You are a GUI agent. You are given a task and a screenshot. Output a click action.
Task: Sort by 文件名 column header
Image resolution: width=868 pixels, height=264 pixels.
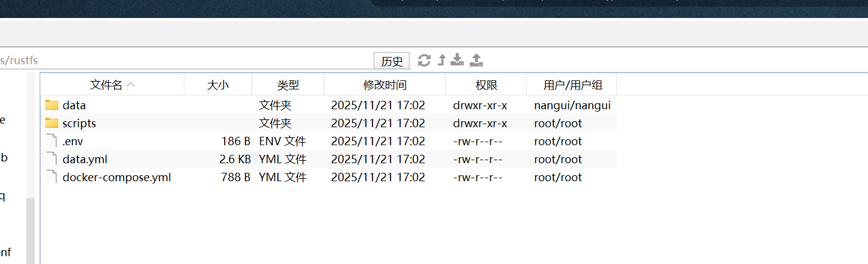tap(112, 85)
